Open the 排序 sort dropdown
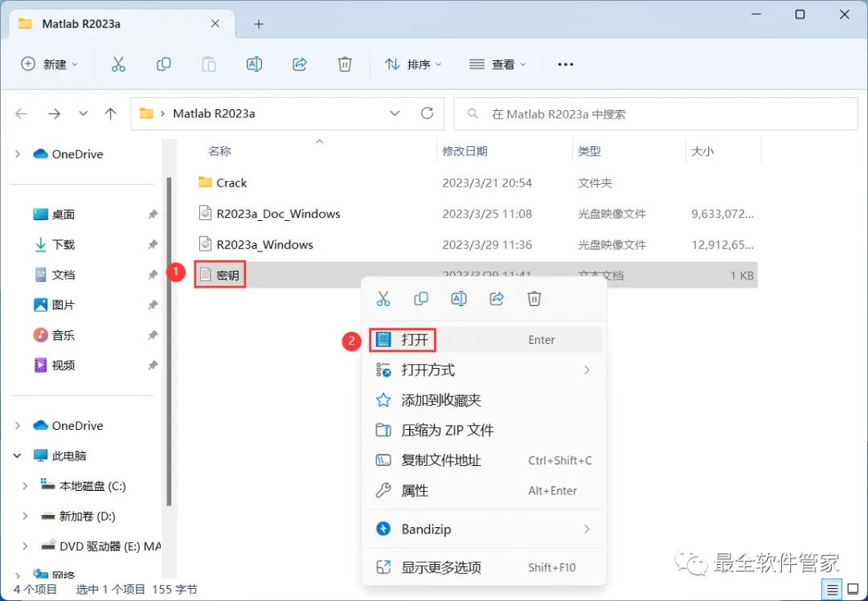Viewport: 868px width, 601px height. [414, 64]
